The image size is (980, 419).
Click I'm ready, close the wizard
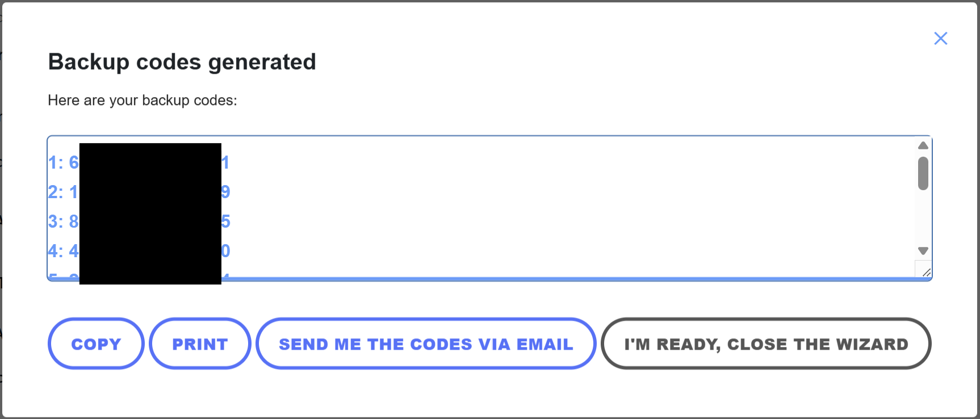(766, 343)
